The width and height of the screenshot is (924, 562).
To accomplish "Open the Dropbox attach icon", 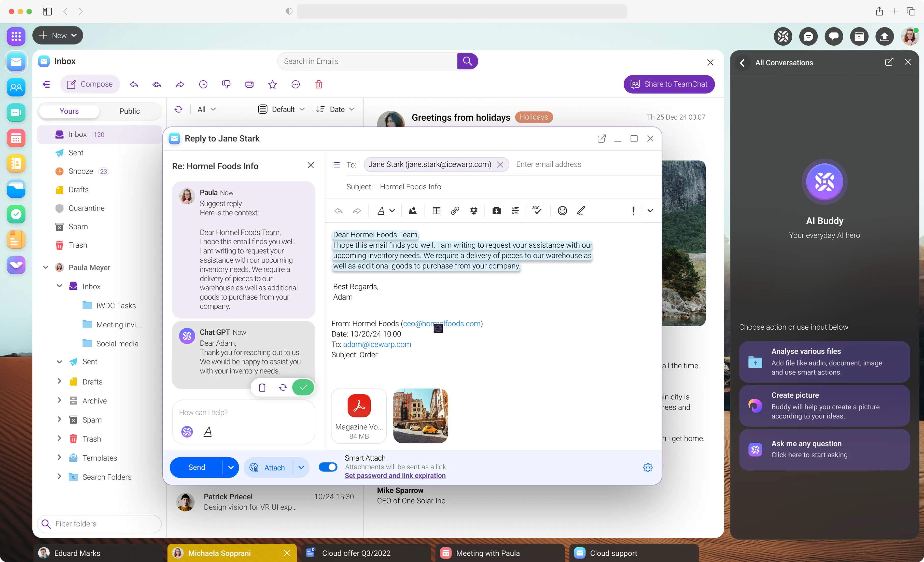I will tap(474, 211).
